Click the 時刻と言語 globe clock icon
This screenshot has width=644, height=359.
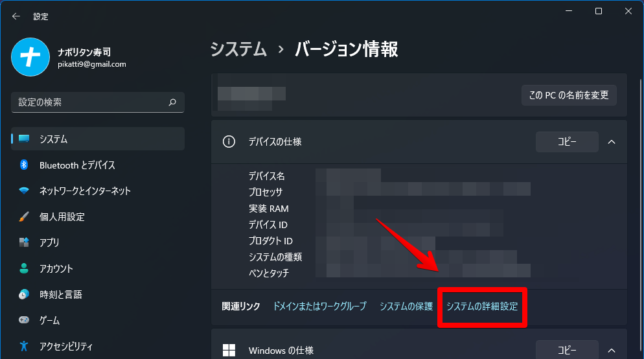pos(24,294)
